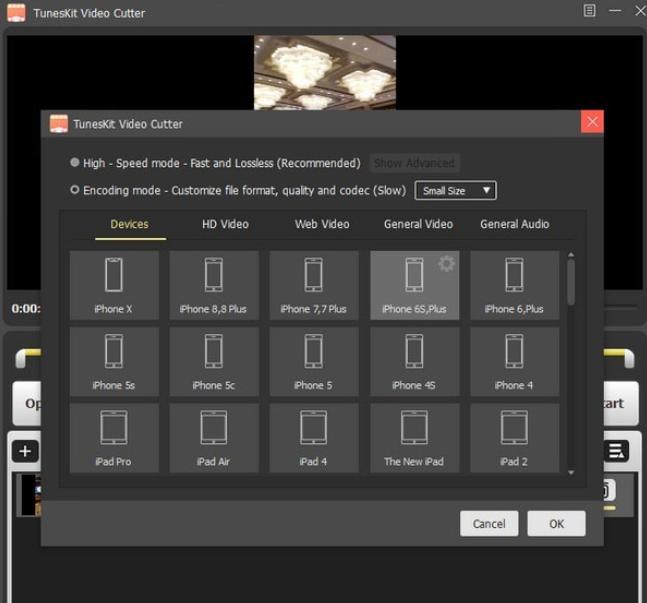Screen dimensions: 647x603
Task: Select The New iPad preset
Action: tap(414, 438)
